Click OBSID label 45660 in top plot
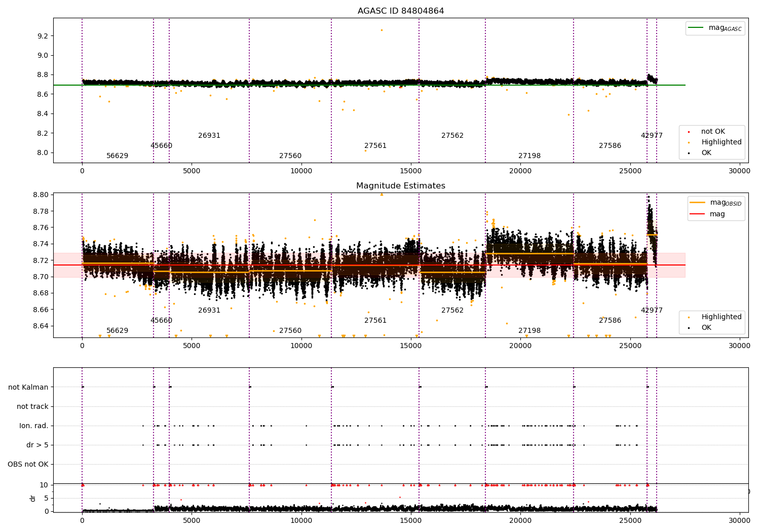Screen dimensions: 760x532 click(161, 146)
